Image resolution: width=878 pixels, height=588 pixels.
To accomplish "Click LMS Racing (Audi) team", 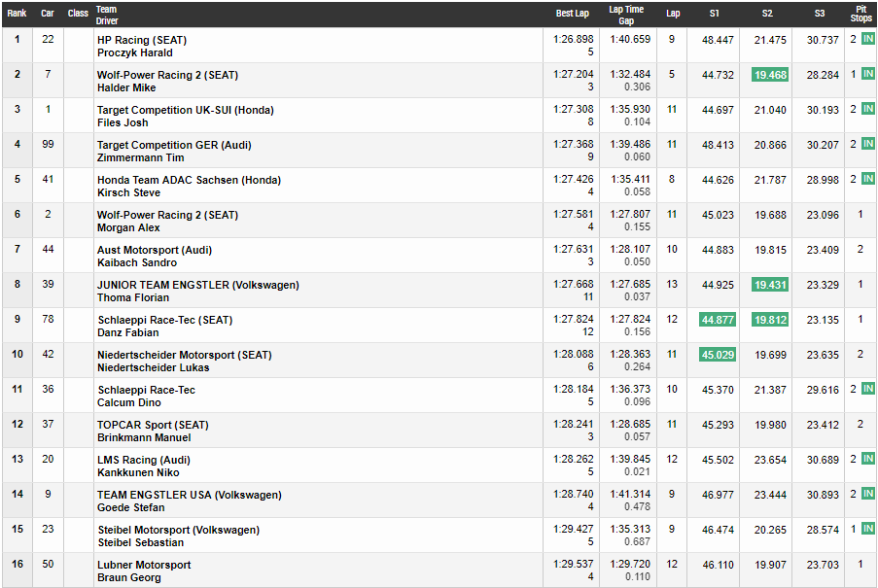I will click(x=144, y=460).
